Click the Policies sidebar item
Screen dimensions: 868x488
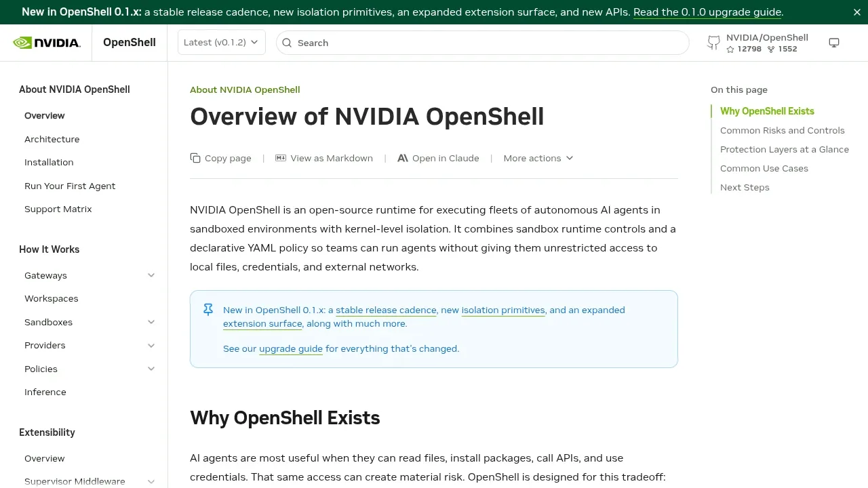pos(41,369)
